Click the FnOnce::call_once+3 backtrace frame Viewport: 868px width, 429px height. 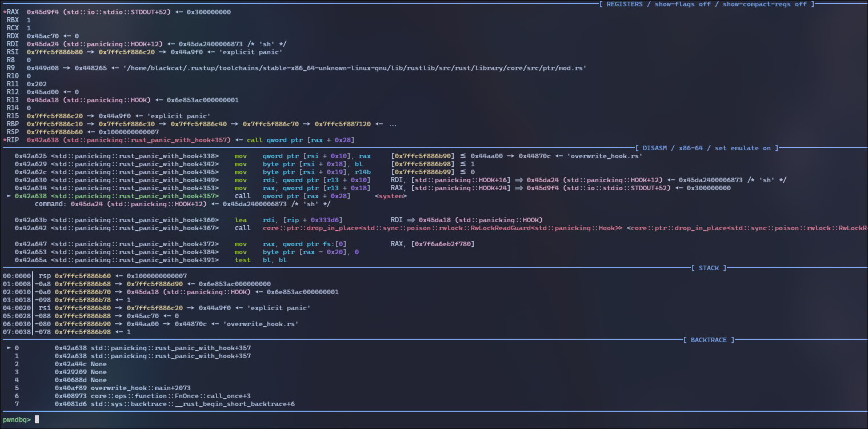tap(152, 396)
